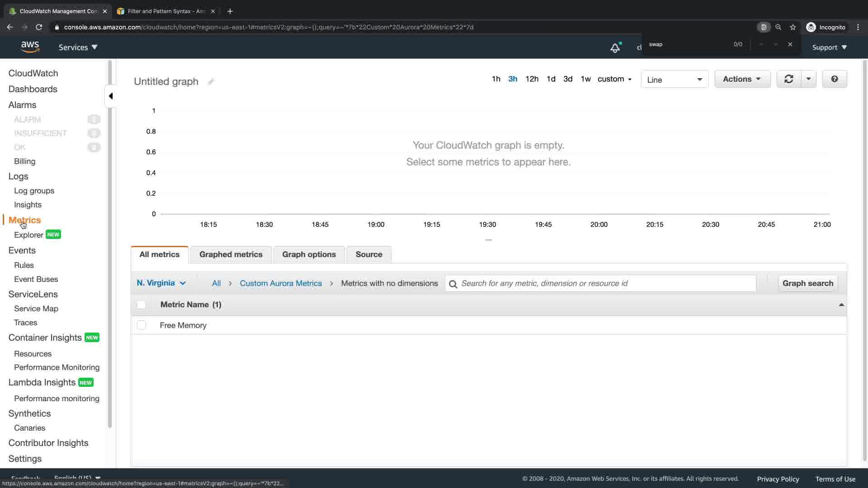Viewport: 868px width, 488px height.
Task: Switch to the Graph options tab
Action: point(309,254)
